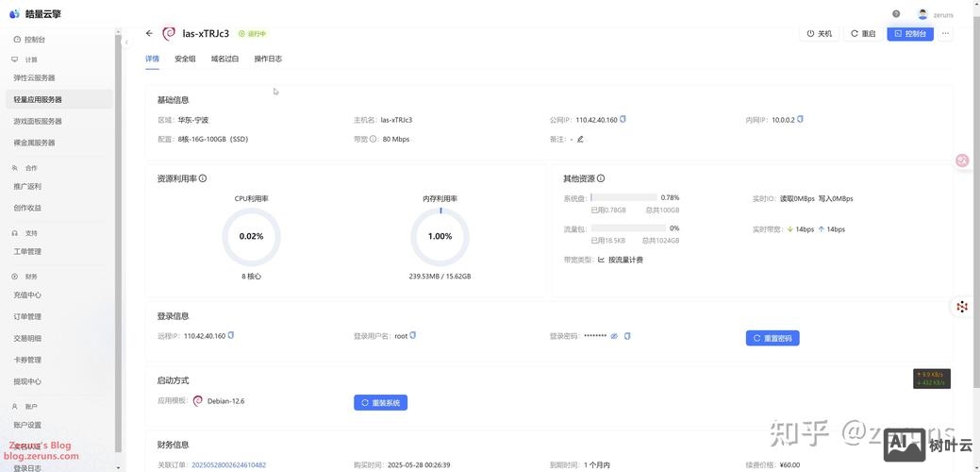Click the Debian-12.6 template label
This screenshot has height=472, width=980.
[225, 401]
